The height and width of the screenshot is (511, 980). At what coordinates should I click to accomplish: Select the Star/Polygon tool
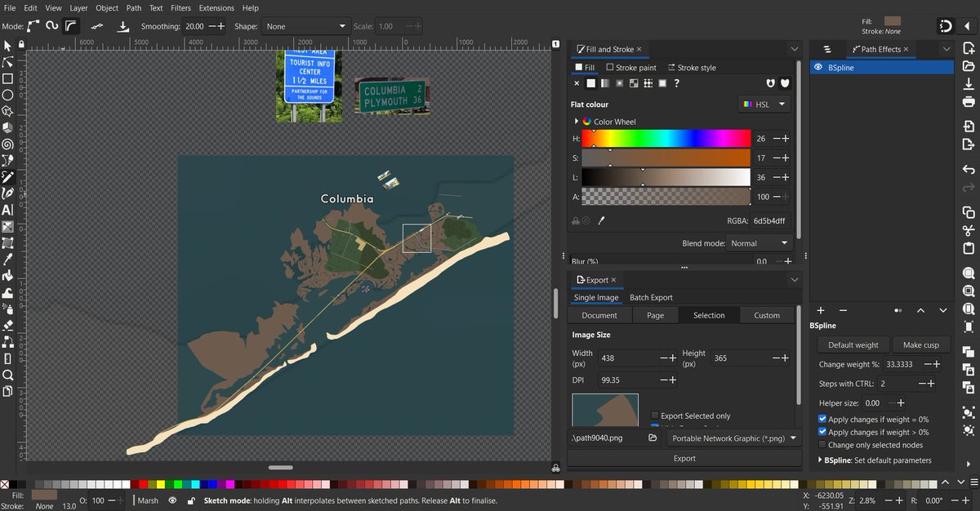click(x=7, y=111)
